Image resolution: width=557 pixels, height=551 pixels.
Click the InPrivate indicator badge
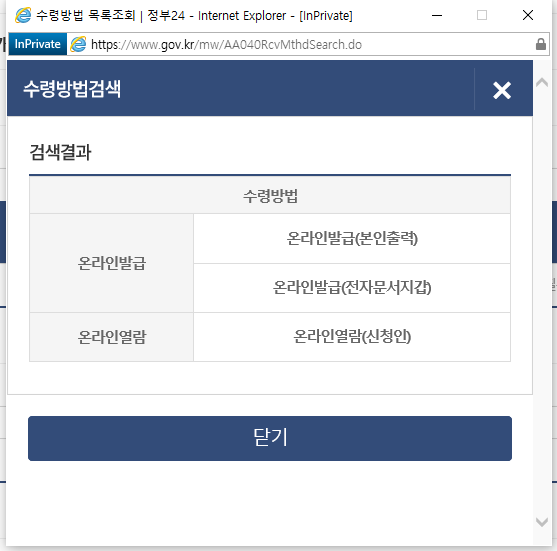38,44
